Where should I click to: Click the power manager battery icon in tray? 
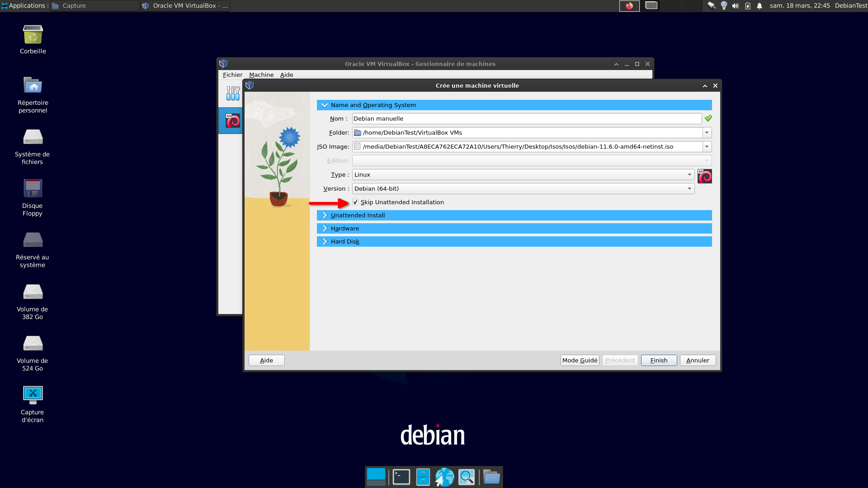coord(748,6)
